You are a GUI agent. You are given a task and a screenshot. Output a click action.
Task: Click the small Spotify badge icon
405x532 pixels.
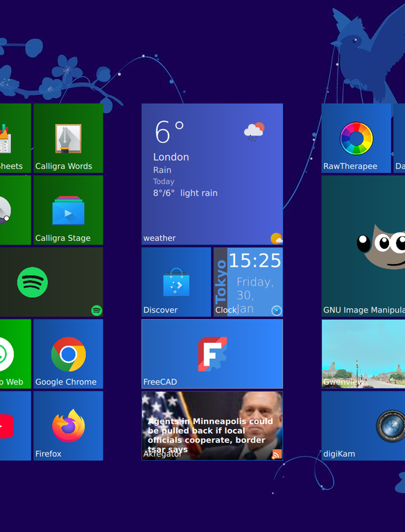tap(97, 310)
